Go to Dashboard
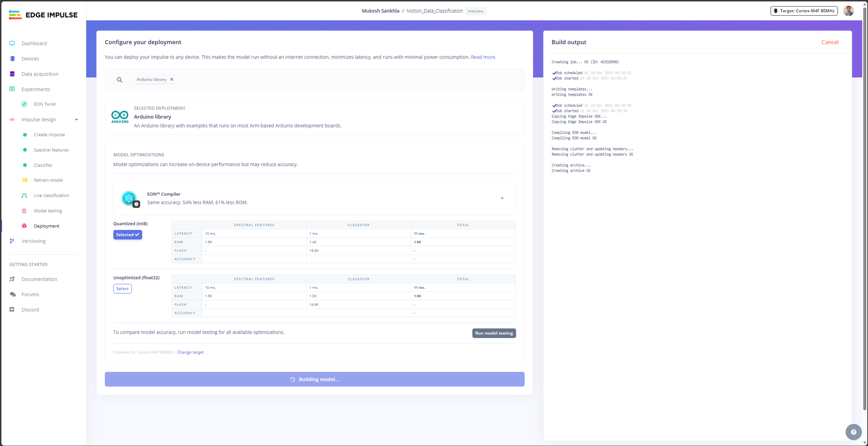 pyautogui.click(x=34, y=43)
